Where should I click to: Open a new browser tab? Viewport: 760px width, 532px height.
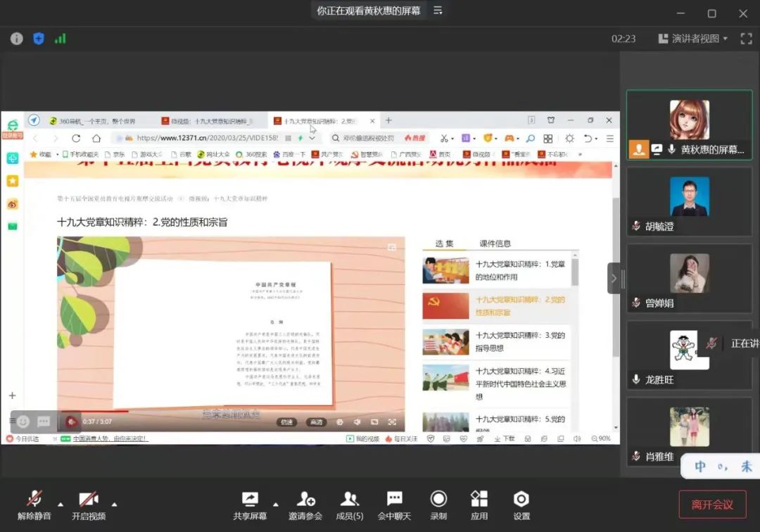click(x=388, y=120)
